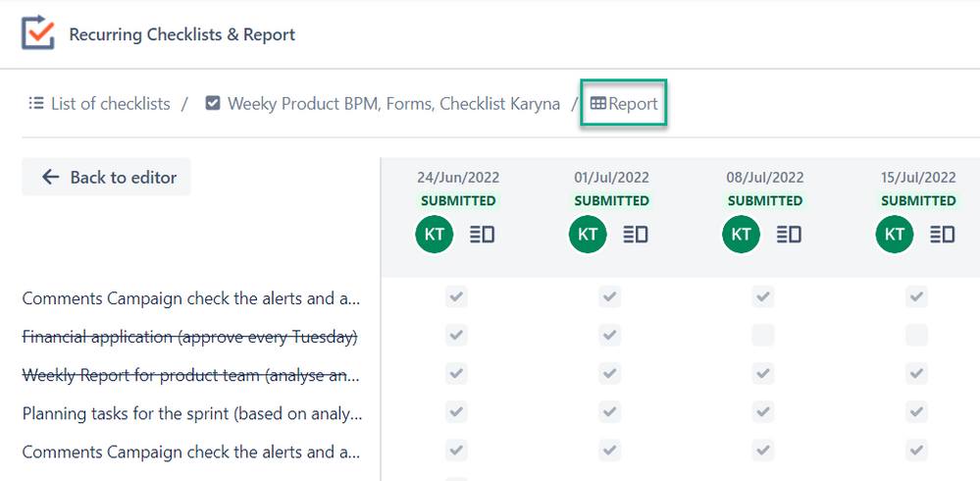The height and width of the screenshot is (481, 980).
Task: Click the list icon beside List of checklists
Action: point(35,102)
